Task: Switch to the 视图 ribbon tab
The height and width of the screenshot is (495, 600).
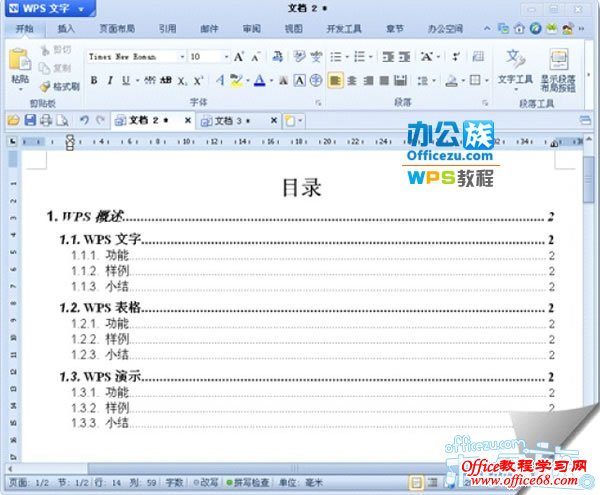Action: click(x=293, y=29)
